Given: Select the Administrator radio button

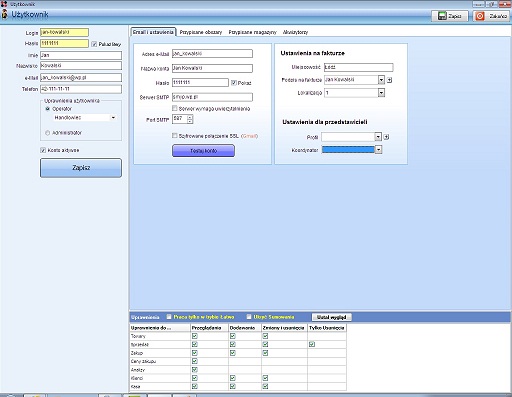Looking at the screenshot, I should (47, 133).
